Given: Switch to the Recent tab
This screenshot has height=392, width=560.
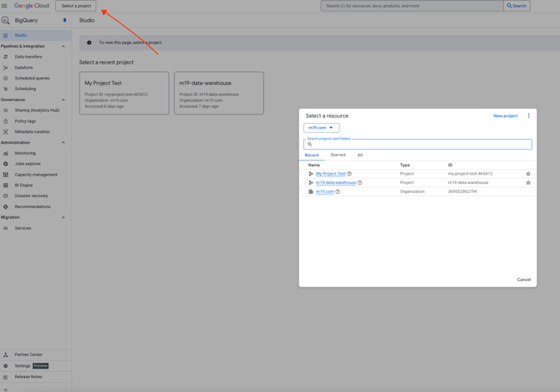Looking at the screenshot, I should point(312,155).
